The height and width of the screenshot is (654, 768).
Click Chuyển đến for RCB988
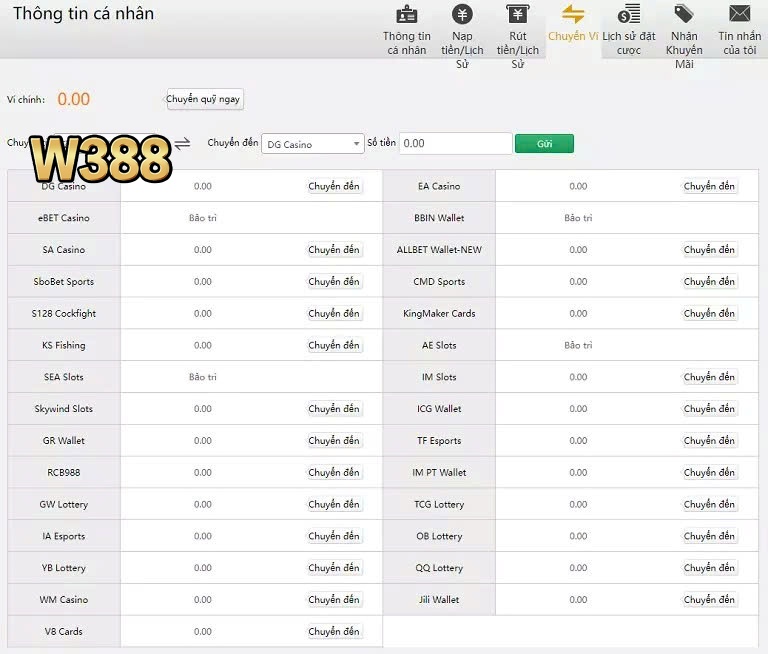334,473
